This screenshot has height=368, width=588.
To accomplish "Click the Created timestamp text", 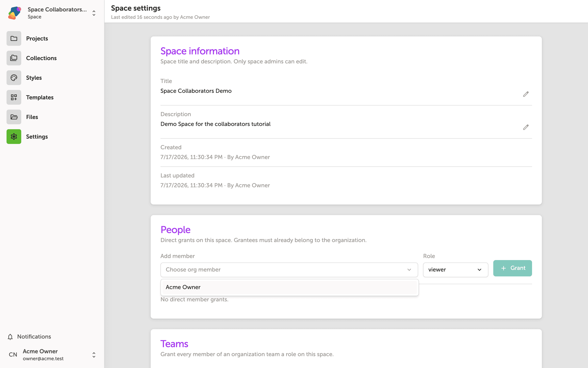I will click(215, 157).
